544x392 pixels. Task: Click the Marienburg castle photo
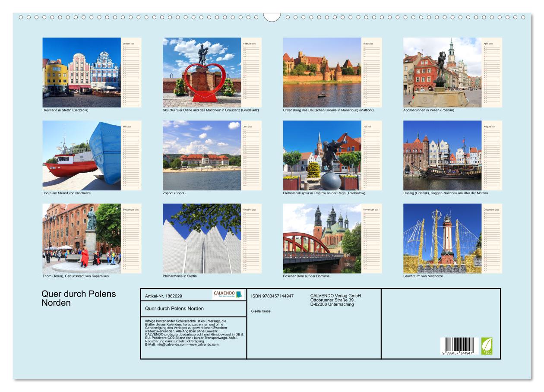tap(322, 73)
